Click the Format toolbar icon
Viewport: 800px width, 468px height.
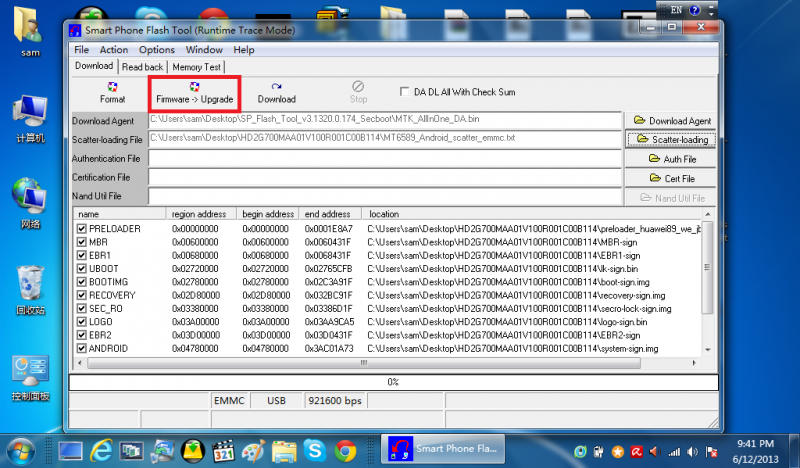coord(112,92)
